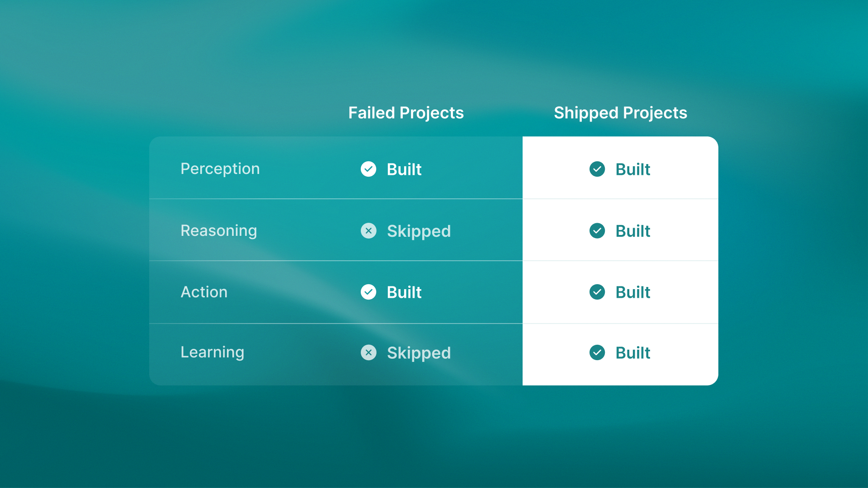The width and height of the screenshot is (868, 488).
Task: Click the teal checkmark in Shipped Perception cell
Action: (597, 169)
